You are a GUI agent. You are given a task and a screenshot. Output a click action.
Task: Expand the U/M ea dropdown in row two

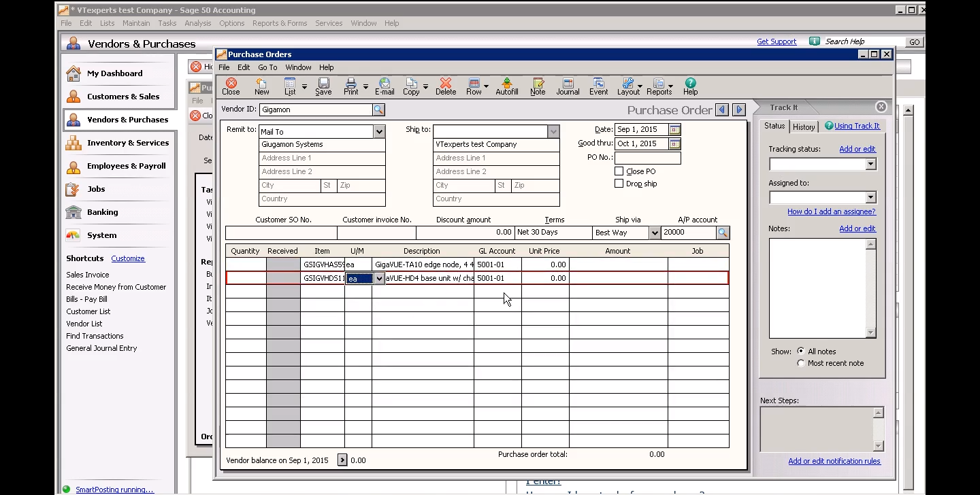tap(379, 278)
